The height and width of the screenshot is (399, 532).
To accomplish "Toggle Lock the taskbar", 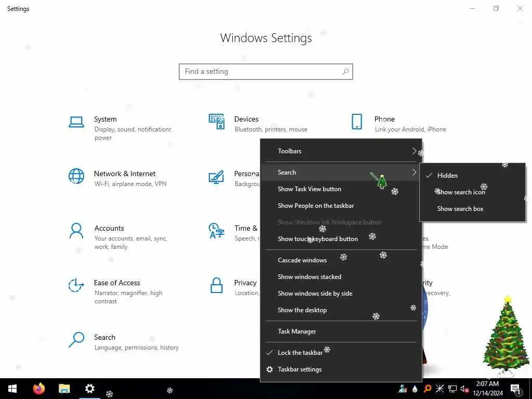I will 341,353.
